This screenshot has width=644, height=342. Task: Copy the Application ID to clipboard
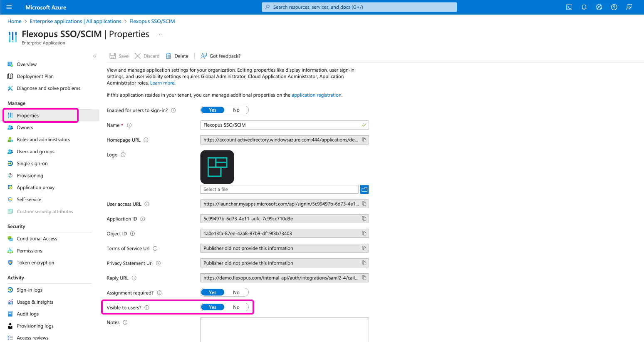[364, 219]
